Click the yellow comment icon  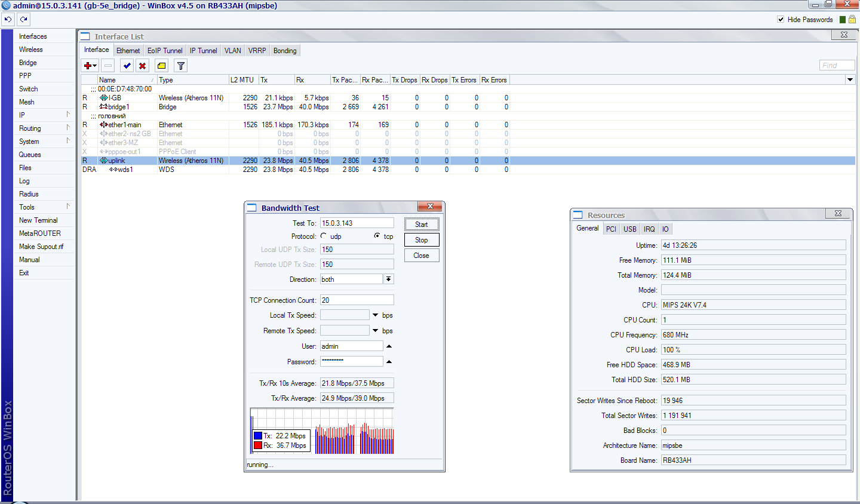(x=161, y=66)
